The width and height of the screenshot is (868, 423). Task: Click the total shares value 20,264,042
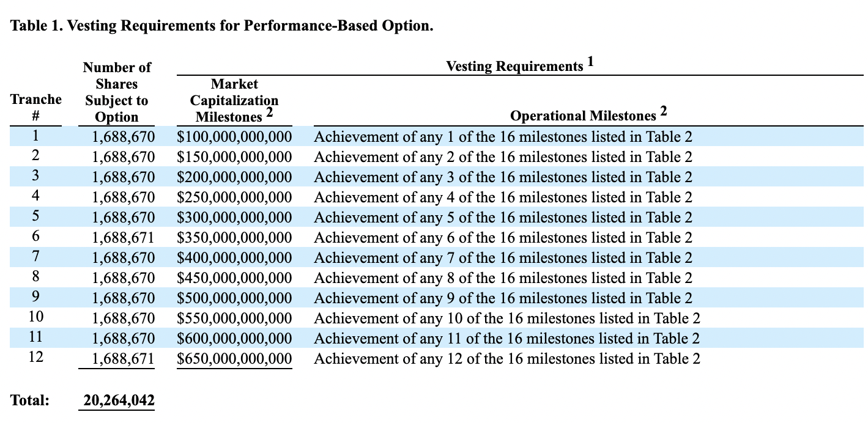[x=119, y=401]
